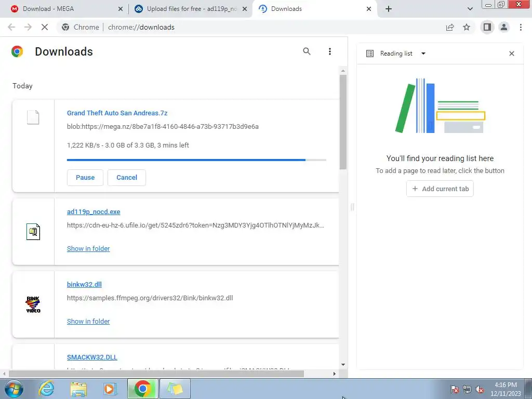
Task: Click the vertical scrollbar thumb
Action: [343, 122]
